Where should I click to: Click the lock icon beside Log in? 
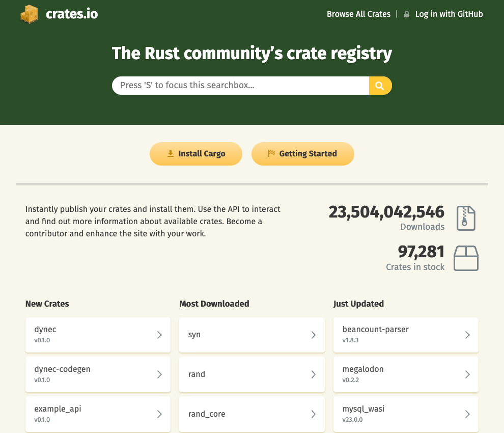[x=407, y=14]
